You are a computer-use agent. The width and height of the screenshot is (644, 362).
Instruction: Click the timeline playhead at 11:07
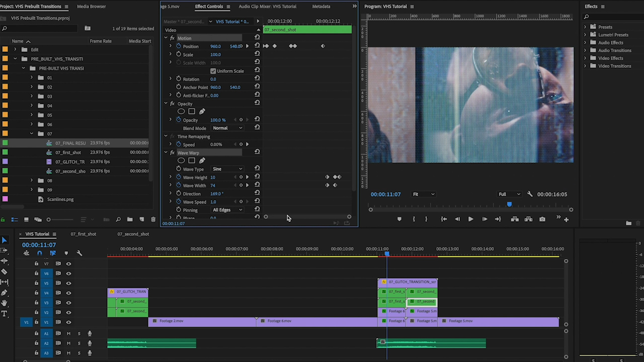click(387, 253)
